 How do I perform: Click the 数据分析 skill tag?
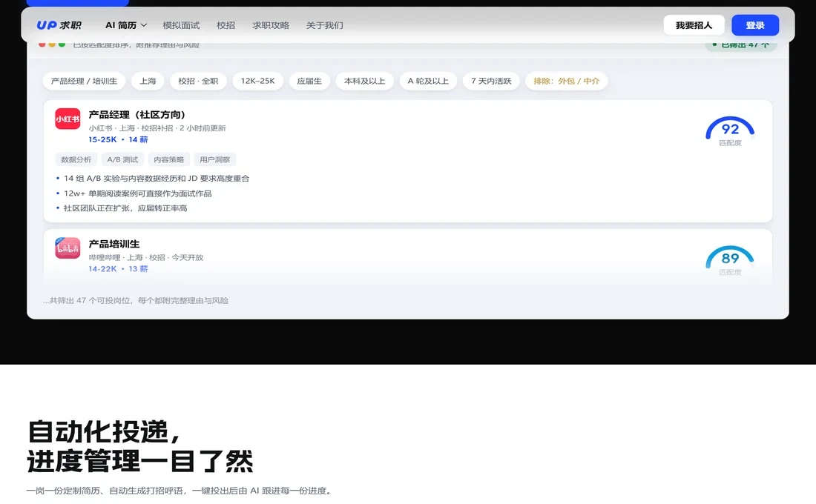click(76, 159)
